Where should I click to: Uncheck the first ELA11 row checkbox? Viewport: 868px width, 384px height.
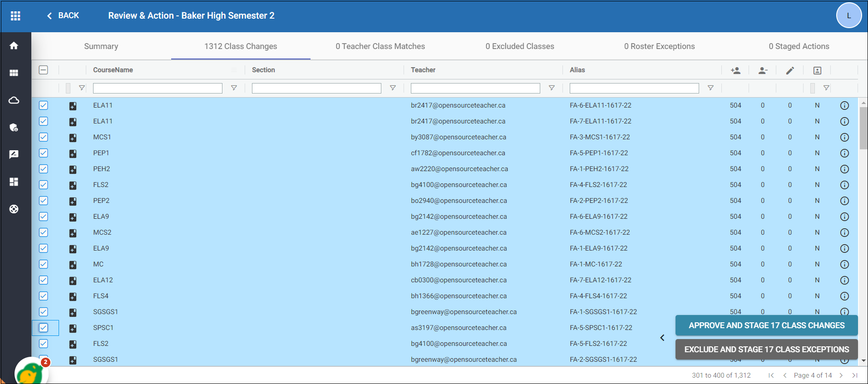[x=44, y=105]
